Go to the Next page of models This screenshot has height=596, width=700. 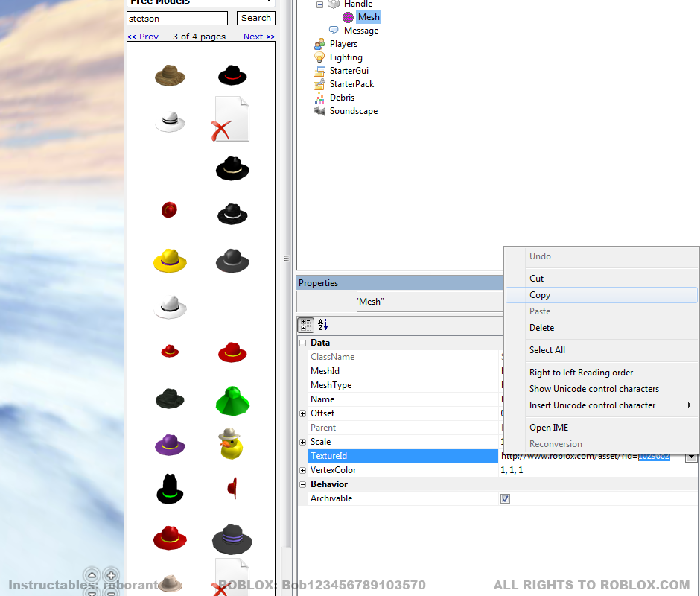(x=258, y=35)
